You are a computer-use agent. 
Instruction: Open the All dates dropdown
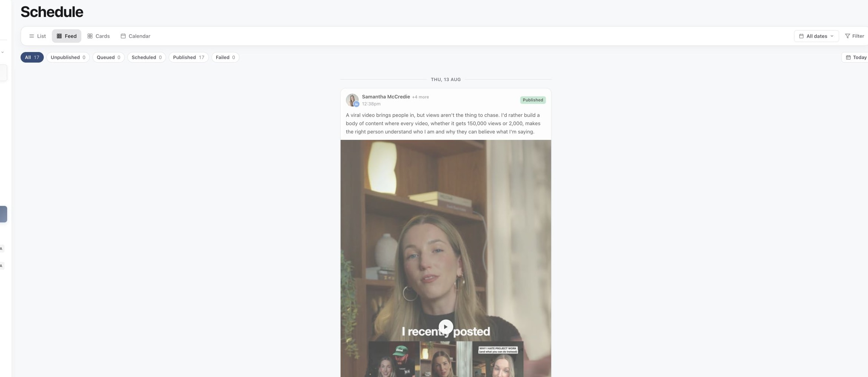(x=816, y=36)
